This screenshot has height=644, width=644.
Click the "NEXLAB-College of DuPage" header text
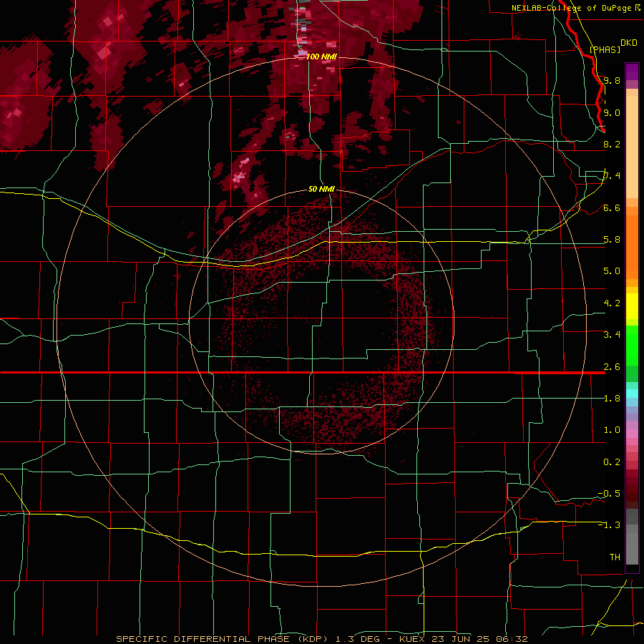coord(571,8)
